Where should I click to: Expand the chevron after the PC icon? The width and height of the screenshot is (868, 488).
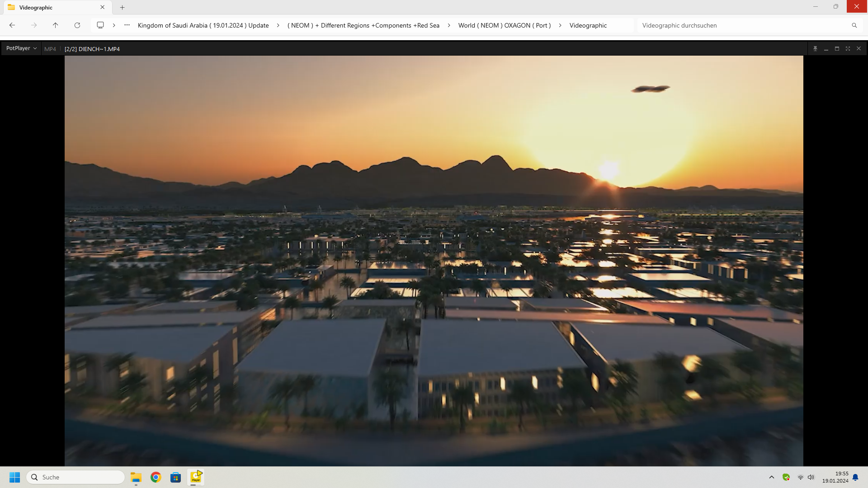[x=114, y=25]
